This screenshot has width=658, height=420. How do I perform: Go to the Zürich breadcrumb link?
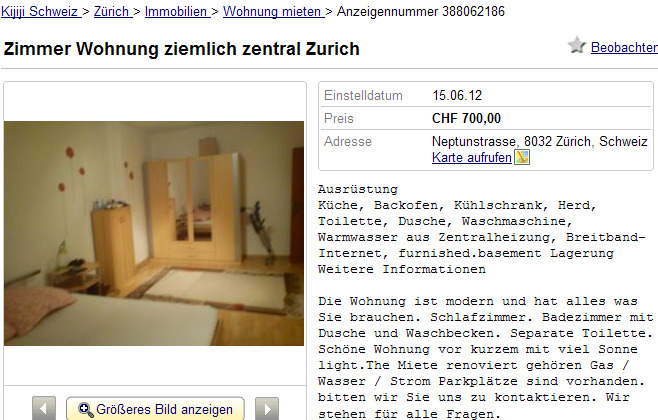113,11
